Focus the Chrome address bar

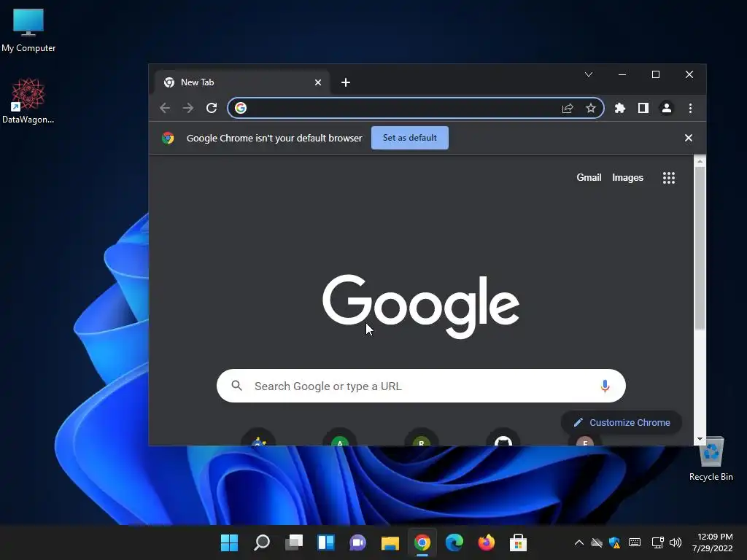pyautogui.click(x=416, y=108)
